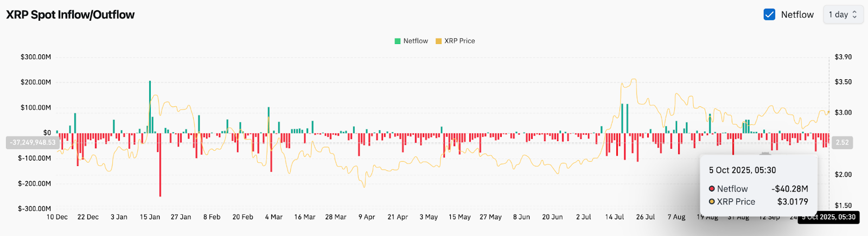Click the 2.52 right axis price marker
868x236 pixels.
(x=842, y=143)
